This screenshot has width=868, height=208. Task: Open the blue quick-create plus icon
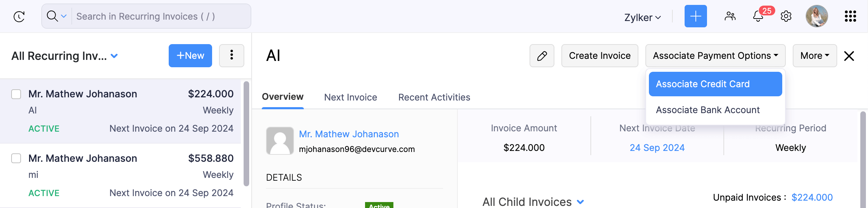695,16
